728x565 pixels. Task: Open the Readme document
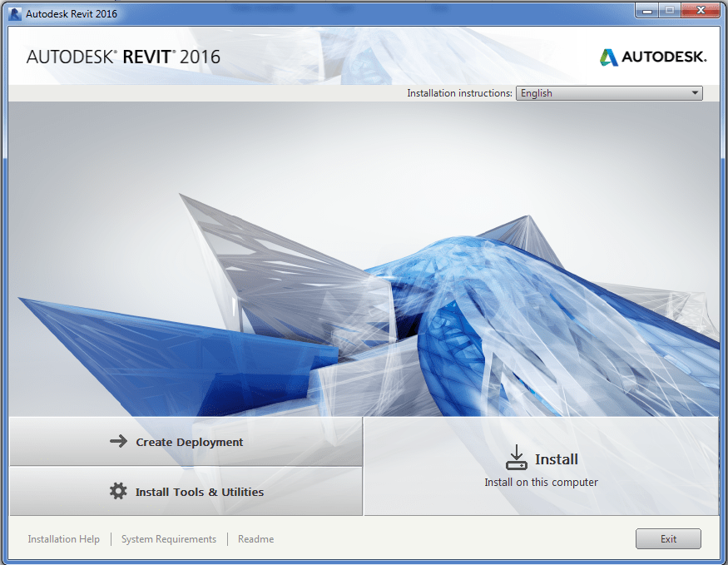point(255,538)
